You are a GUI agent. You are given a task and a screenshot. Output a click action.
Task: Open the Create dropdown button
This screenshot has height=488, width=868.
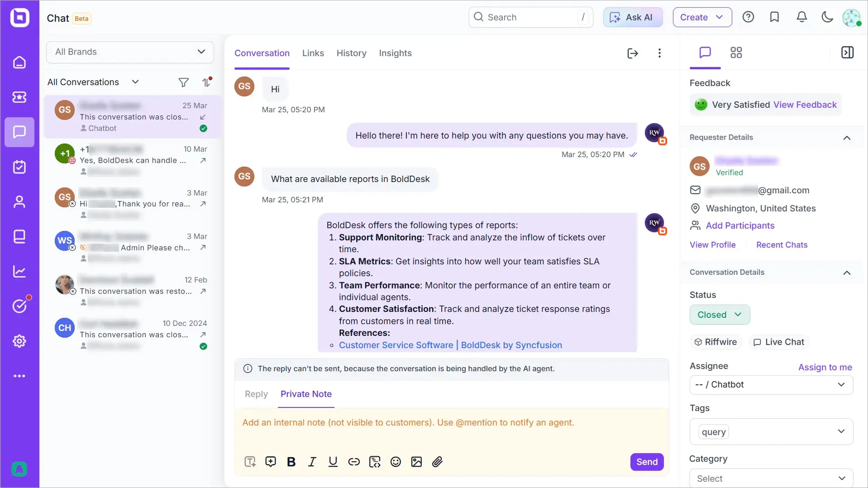click(702, 17)
